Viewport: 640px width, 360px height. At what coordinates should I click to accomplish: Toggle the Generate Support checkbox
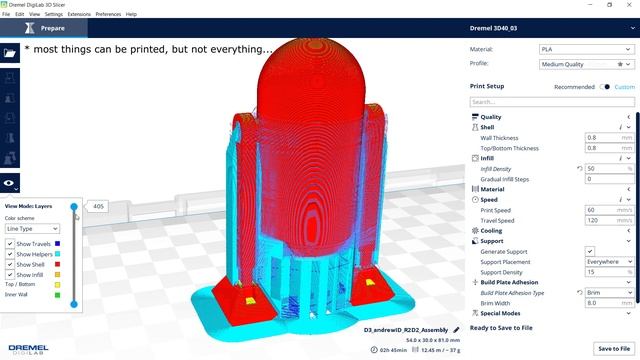click(589, 251)
